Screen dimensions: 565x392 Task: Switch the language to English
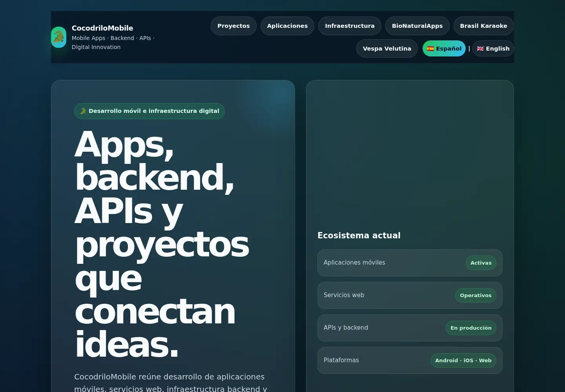(493, 49)
